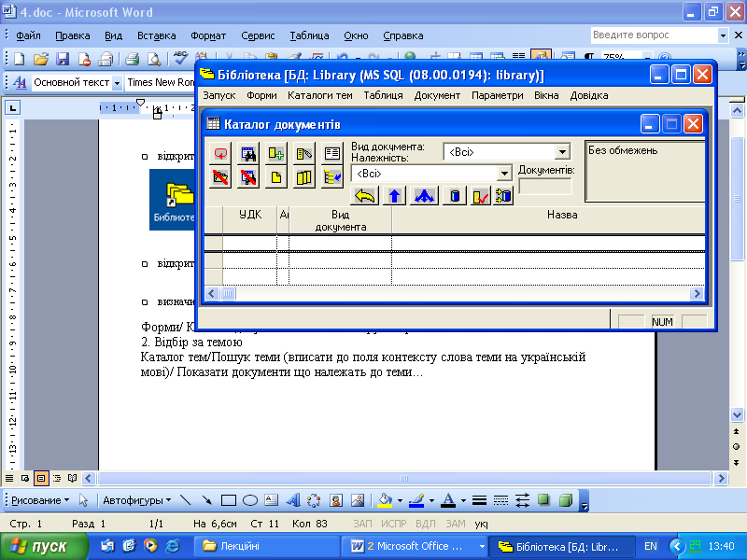Screen dimensions: 747x560
Task: Click the yellow back arrow button
Action: [365, 196]
